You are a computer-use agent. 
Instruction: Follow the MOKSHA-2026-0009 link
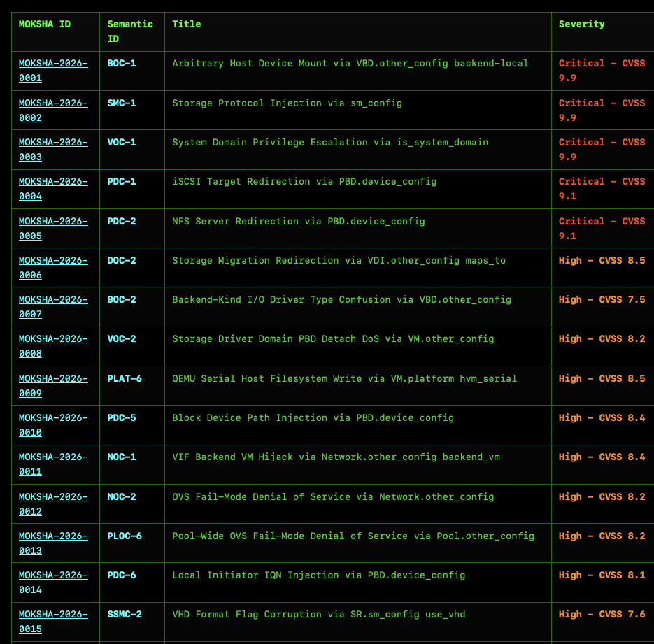[x=53, y=386]
